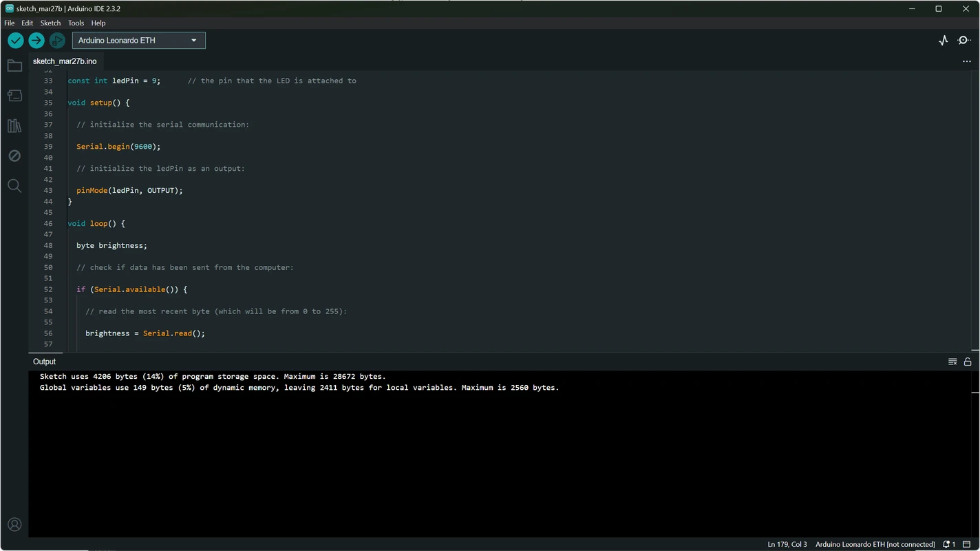Open the Edit menu
The image size is (980, 551).
(x=28, y=23)
